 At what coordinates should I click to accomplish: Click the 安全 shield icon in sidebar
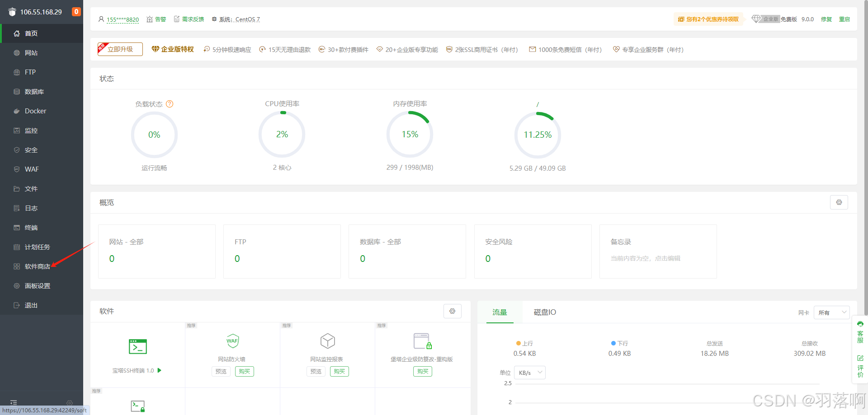[x=17, y=150]
